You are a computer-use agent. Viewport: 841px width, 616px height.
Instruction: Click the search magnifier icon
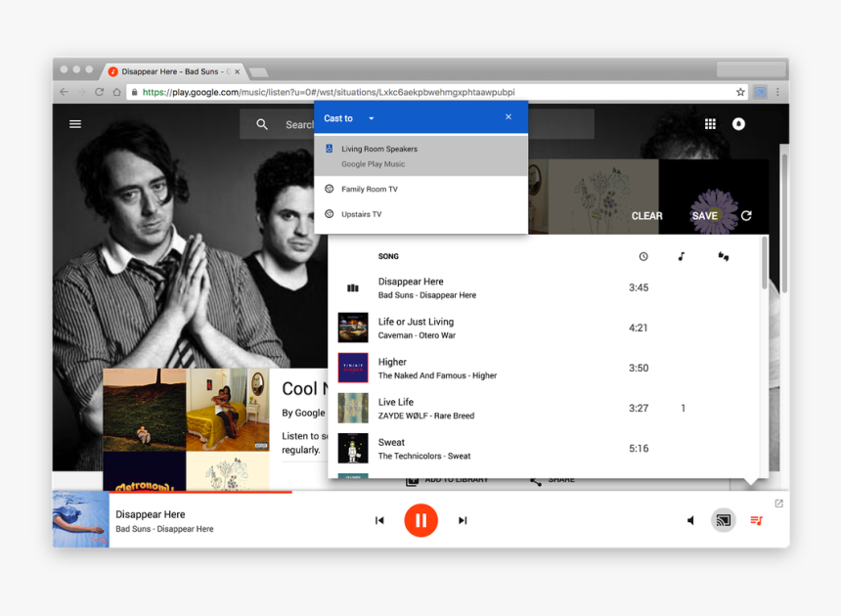click(x=262, y=124)
